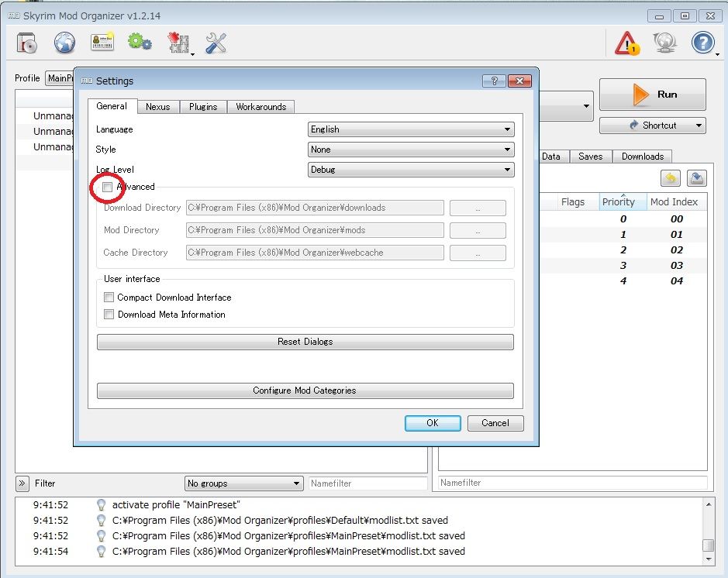Select plugin row with Mod Index 00
728x578 pixels.
(x=623, y=219)
